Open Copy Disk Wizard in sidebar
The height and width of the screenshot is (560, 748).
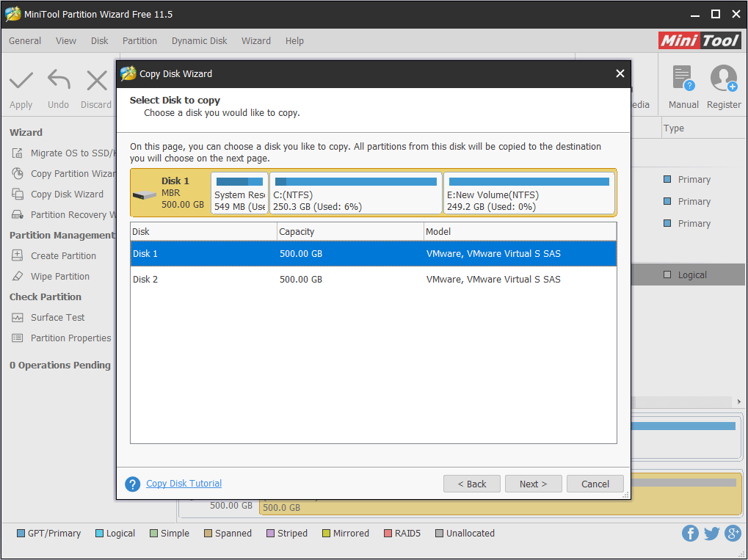pyautogui.click(x=57, y=194)
